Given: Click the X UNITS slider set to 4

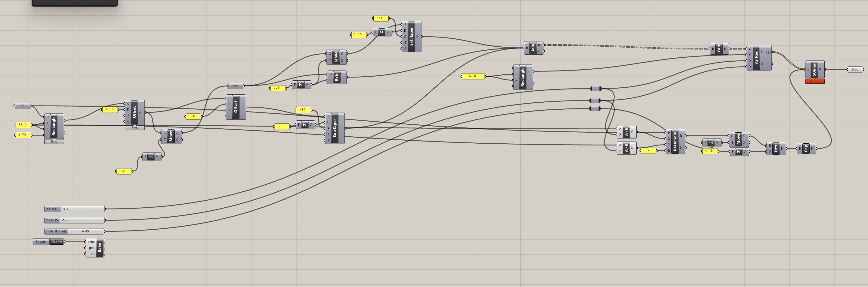Looking at the screenshot, I should point(75,209).
